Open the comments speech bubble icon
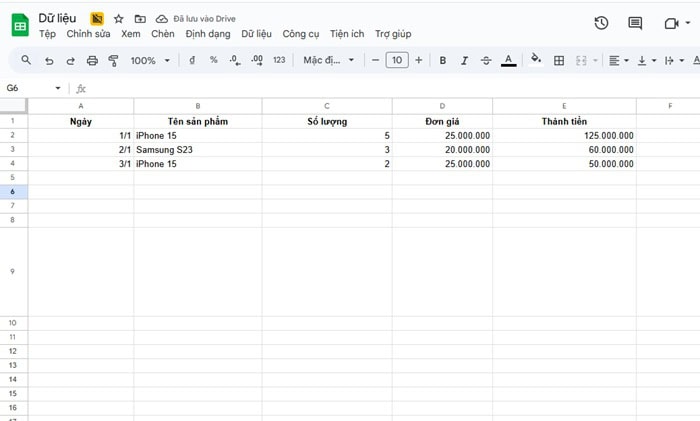This screenshot has width=700, height=421. (x=635, y=23)
